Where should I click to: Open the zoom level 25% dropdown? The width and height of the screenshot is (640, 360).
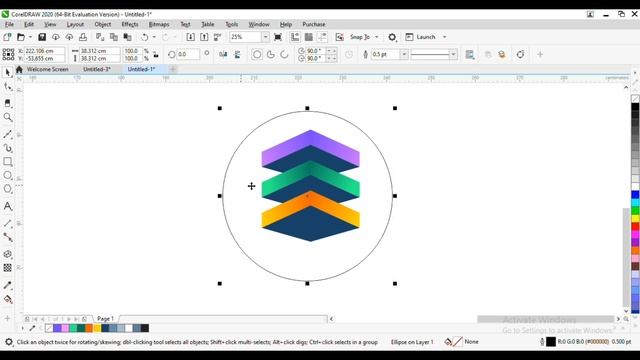click(265, 37)
